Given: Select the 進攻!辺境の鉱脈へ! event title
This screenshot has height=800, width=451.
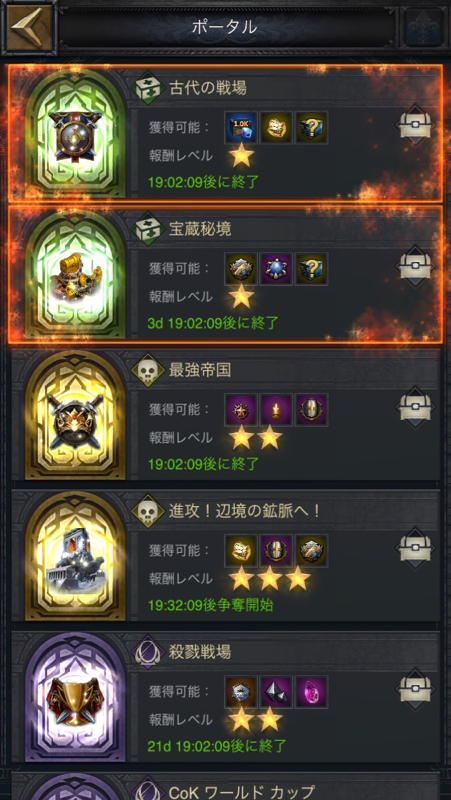Looking at the screenshot, I should point(245,511).
